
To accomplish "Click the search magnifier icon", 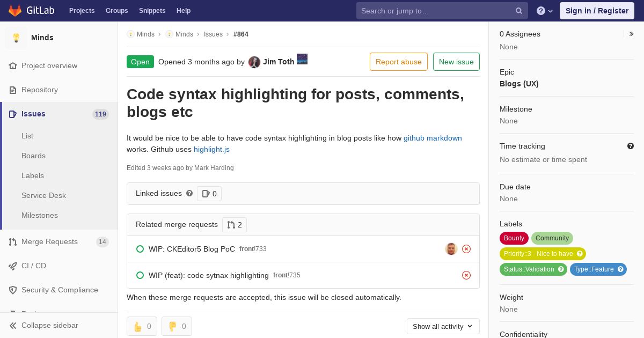I will coord(519,11).
